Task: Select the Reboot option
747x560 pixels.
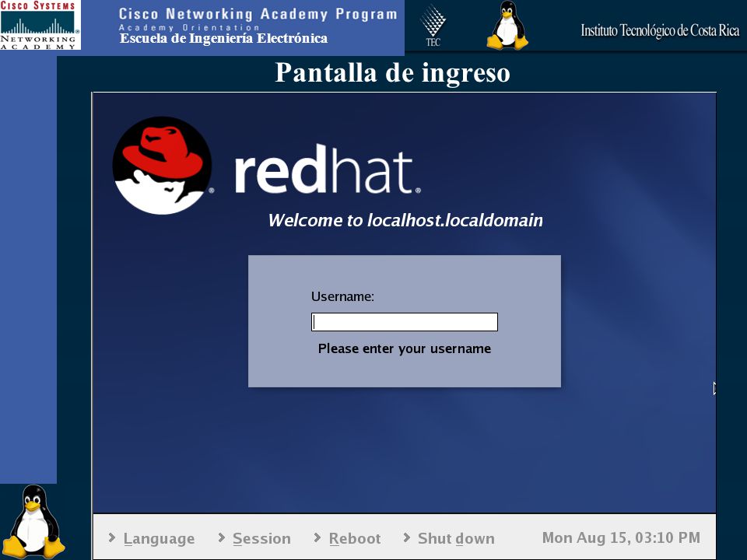Action: click(355, 538)
